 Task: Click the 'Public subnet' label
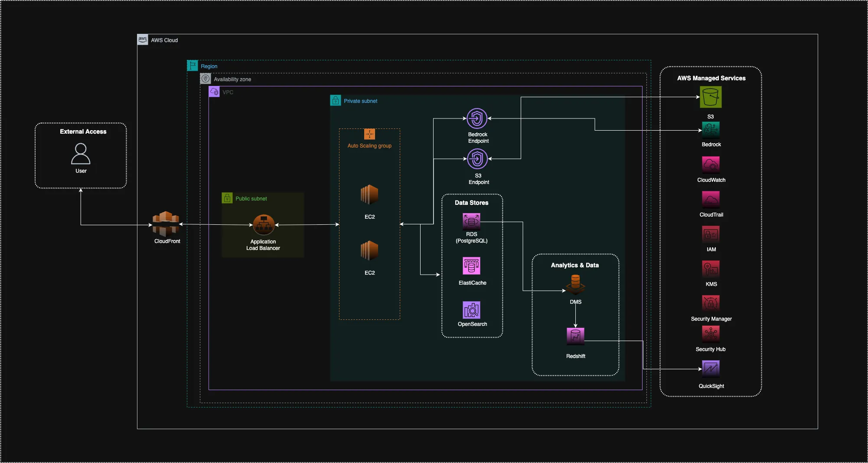[x=251, y=199]
